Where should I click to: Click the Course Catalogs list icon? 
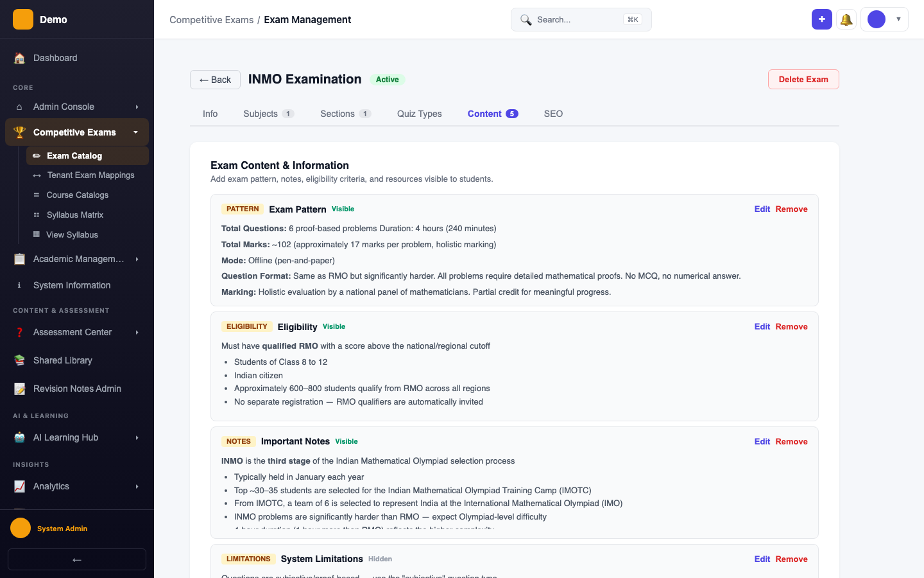(37, 195)
